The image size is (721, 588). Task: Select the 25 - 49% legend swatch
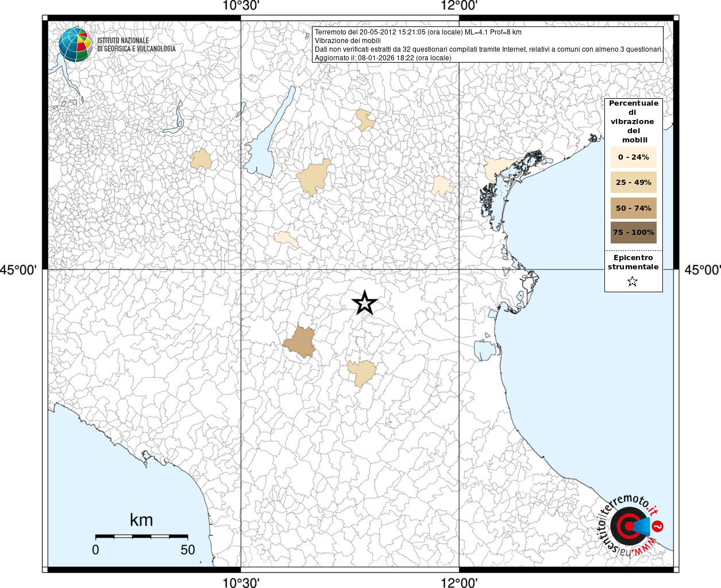[634, 182]
